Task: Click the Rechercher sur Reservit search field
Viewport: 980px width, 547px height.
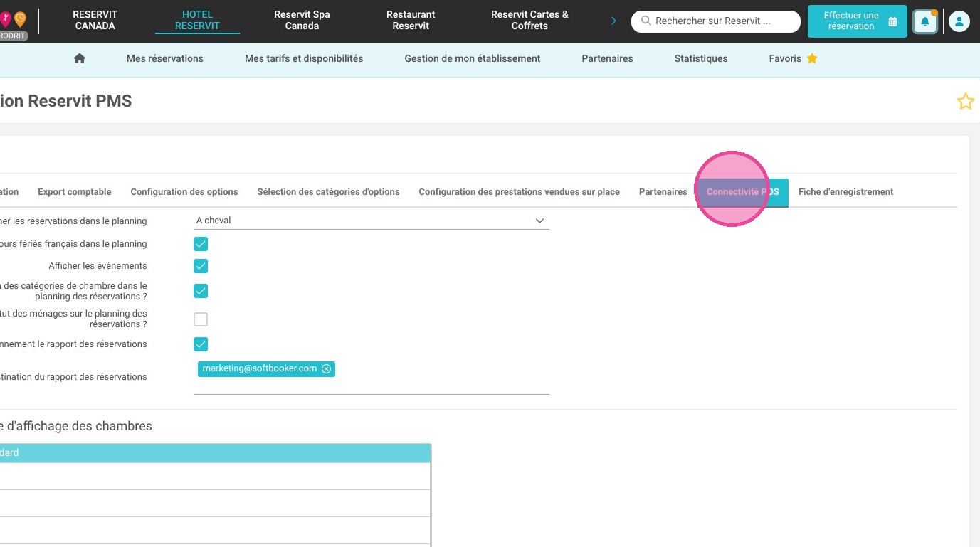Action: point(716,21)
